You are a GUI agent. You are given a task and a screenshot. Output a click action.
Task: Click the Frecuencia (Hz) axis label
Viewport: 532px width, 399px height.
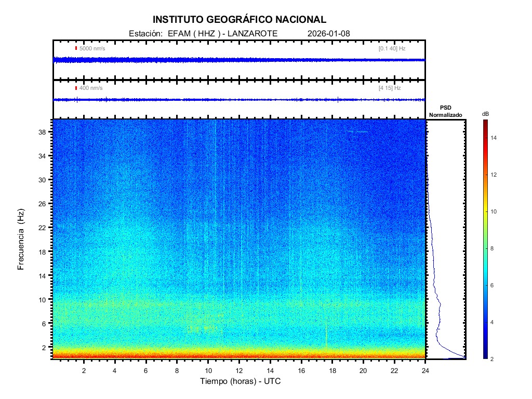point(21,240)
